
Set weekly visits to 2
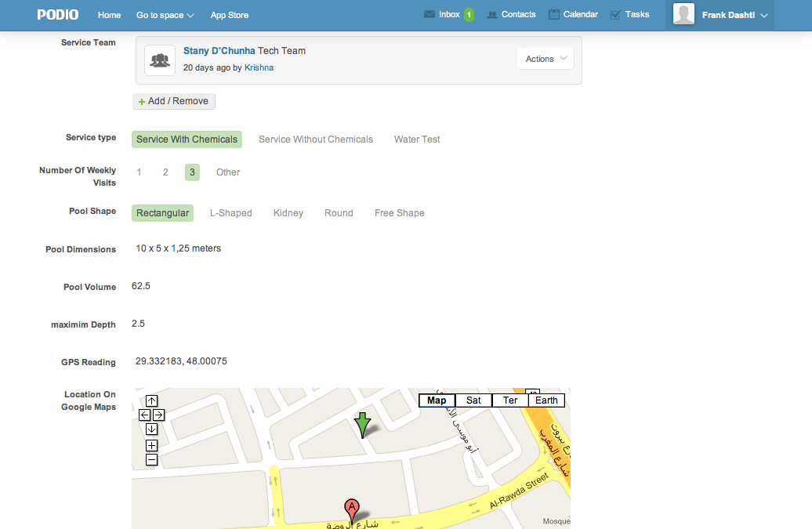[165, 172]
